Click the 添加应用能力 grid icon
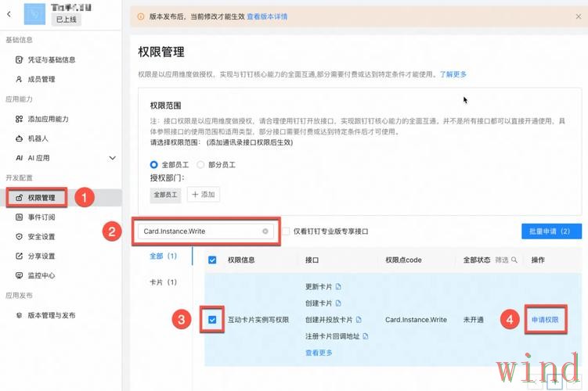588x391 pixels. 19,119
